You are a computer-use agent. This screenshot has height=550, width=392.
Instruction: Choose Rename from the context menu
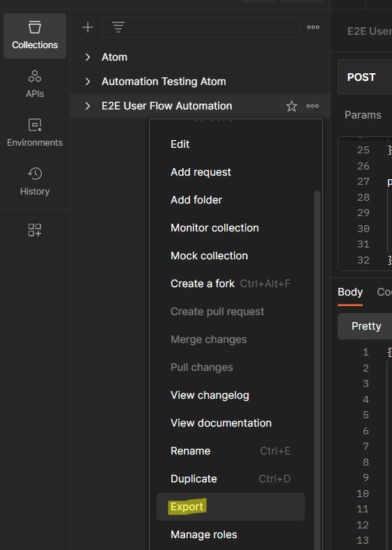[230, 451]
